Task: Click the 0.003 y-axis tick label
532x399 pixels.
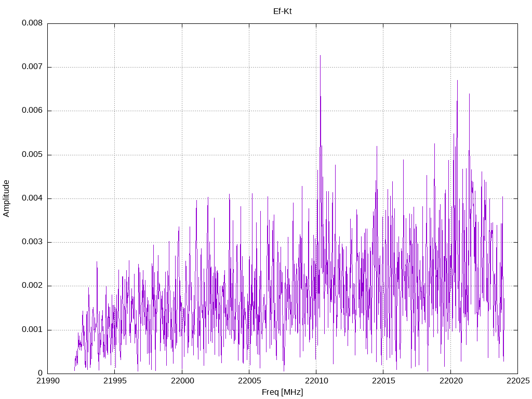Action: [32, 242]
